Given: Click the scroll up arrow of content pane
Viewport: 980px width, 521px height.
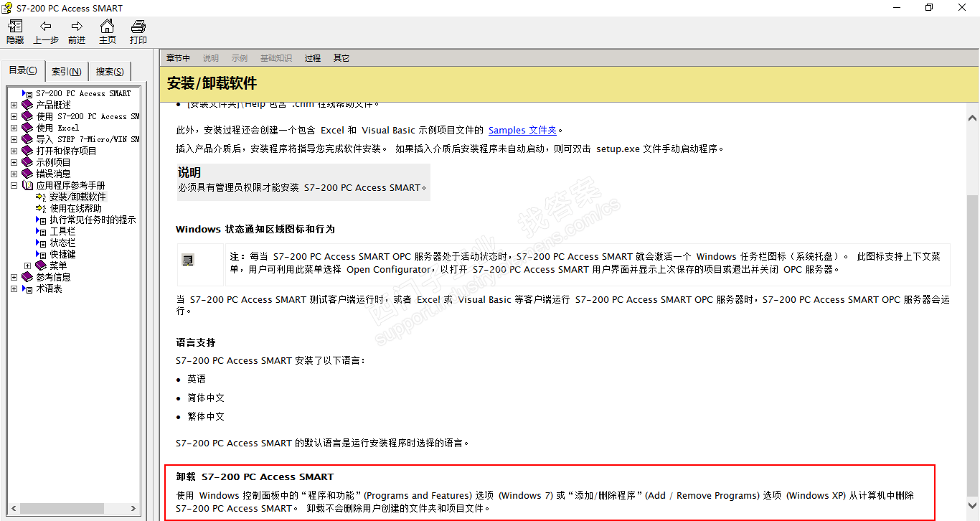Looking at the screenshot, I should click(973, 118).
